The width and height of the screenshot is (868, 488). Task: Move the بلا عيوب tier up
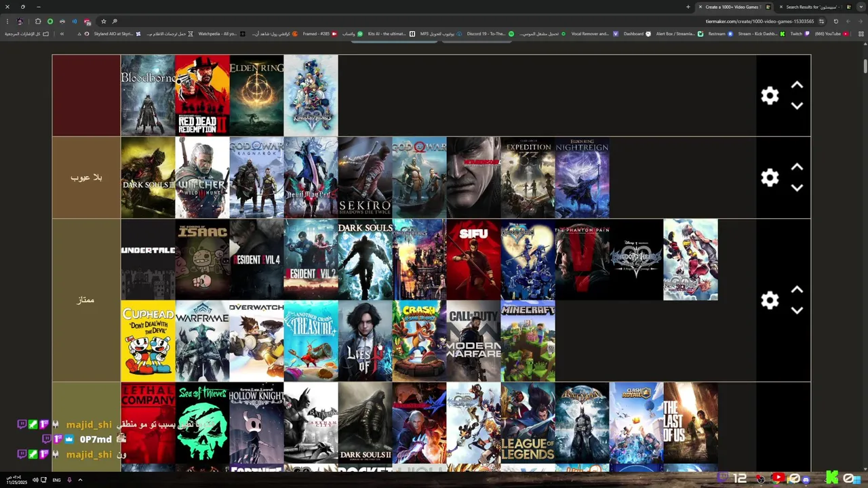point(797,167)
